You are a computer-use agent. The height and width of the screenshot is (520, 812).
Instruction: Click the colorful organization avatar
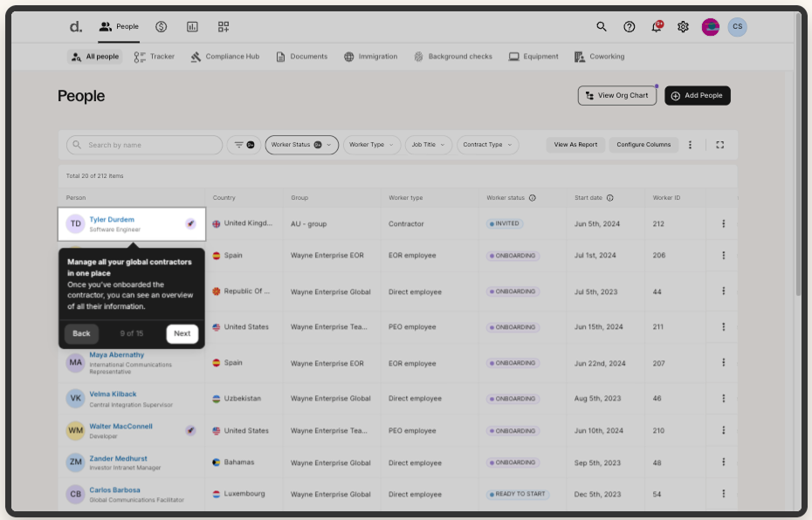pos(711,27)
